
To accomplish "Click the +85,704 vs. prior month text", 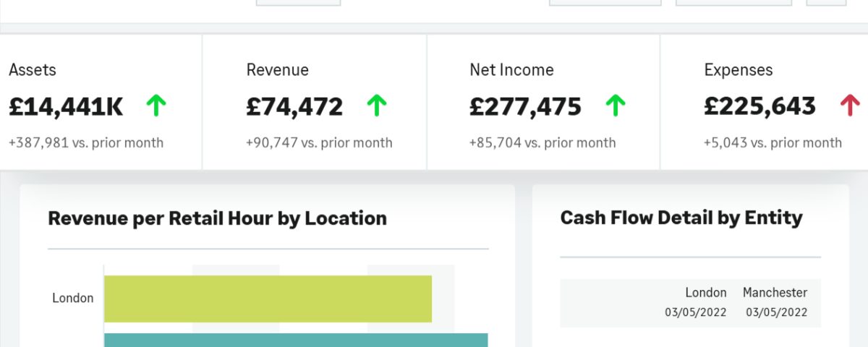I will click(542, 143).
